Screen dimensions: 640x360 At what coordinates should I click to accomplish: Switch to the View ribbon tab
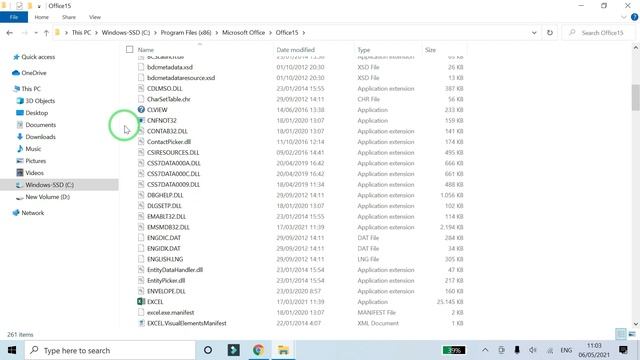click(95, 17)
